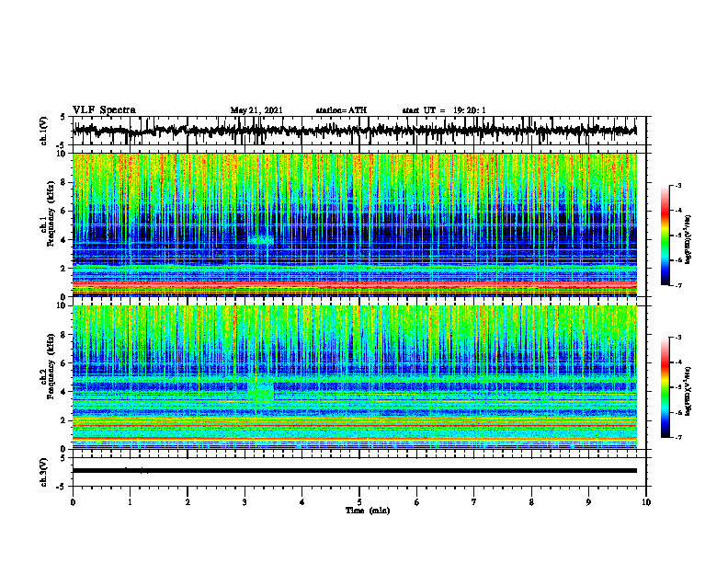Click time axis tick label "1"
Viewport: 728px width, 563px height.
tap(130, 502)
